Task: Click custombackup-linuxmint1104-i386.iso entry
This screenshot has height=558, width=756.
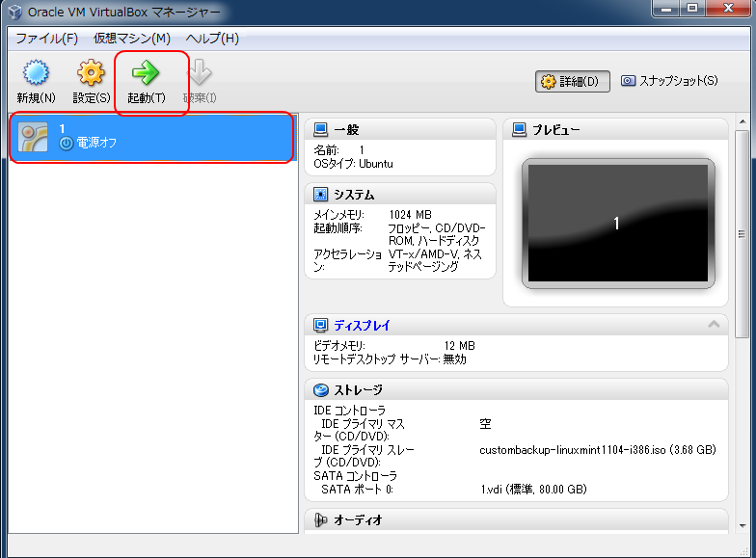Action: [x=598, y=450]
